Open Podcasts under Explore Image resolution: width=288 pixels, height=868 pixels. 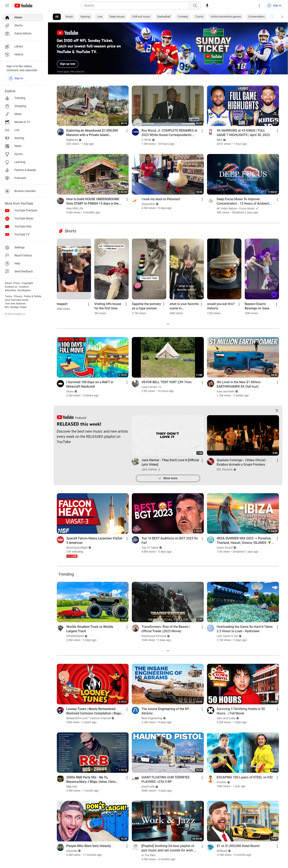pos(23,178)
